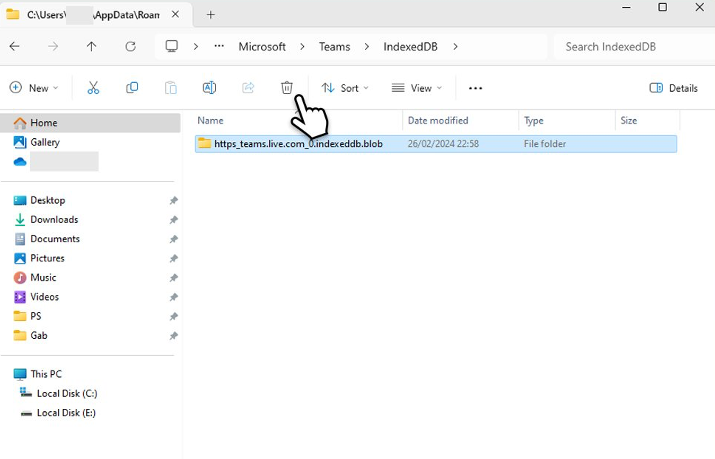The width and height of the screenshot is (715, 459).
Task: Refresh the current folder view
Action: [x=130, y=46]
